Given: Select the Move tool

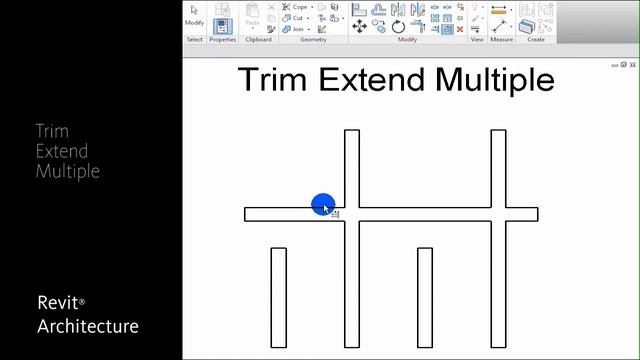Looking at the screenshot, I should click(x=359, y=27).
